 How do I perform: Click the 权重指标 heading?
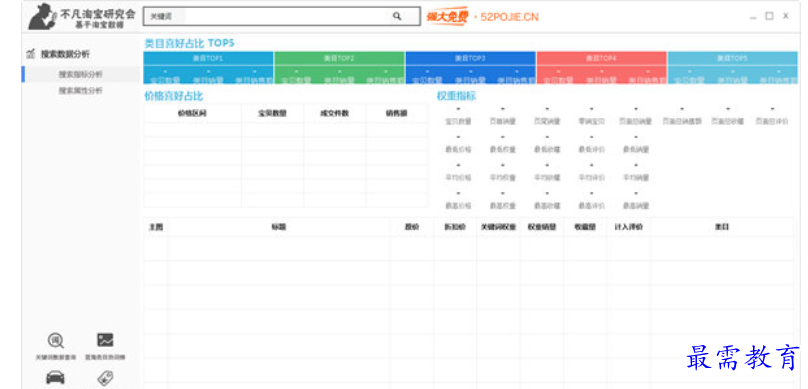(456, 96)
